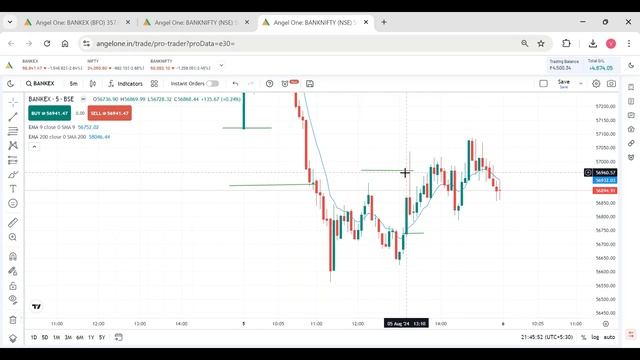Open the Fibonacci retracement tools
This screenshot has height=360, width=640.
[x=13, y=131]
